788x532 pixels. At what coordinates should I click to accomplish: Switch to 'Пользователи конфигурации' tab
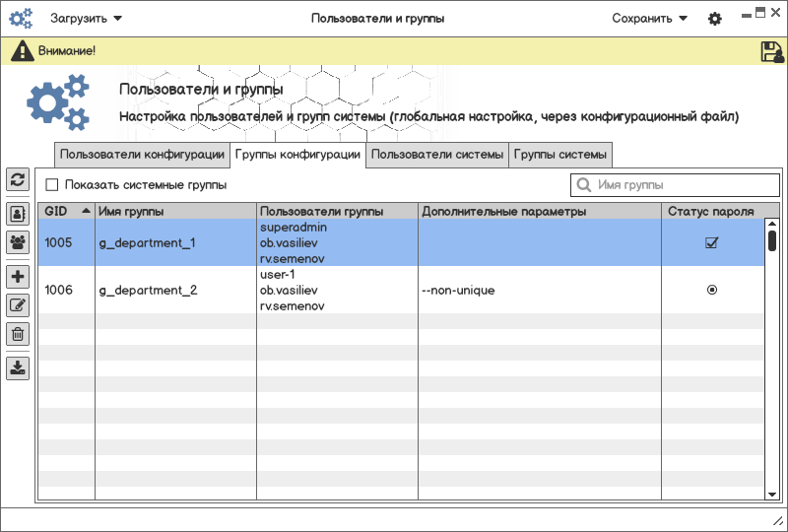coord(142,155)
